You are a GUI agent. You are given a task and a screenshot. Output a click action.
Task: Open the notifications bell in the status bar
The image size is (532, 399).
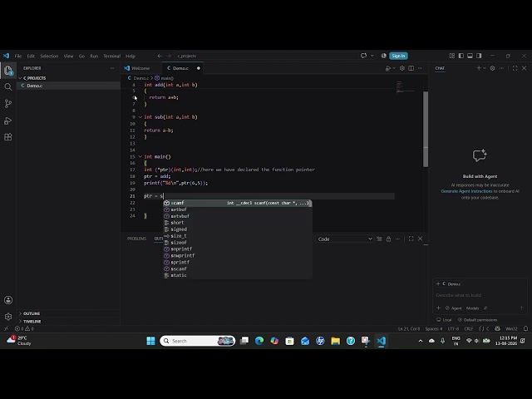[525, 328]
